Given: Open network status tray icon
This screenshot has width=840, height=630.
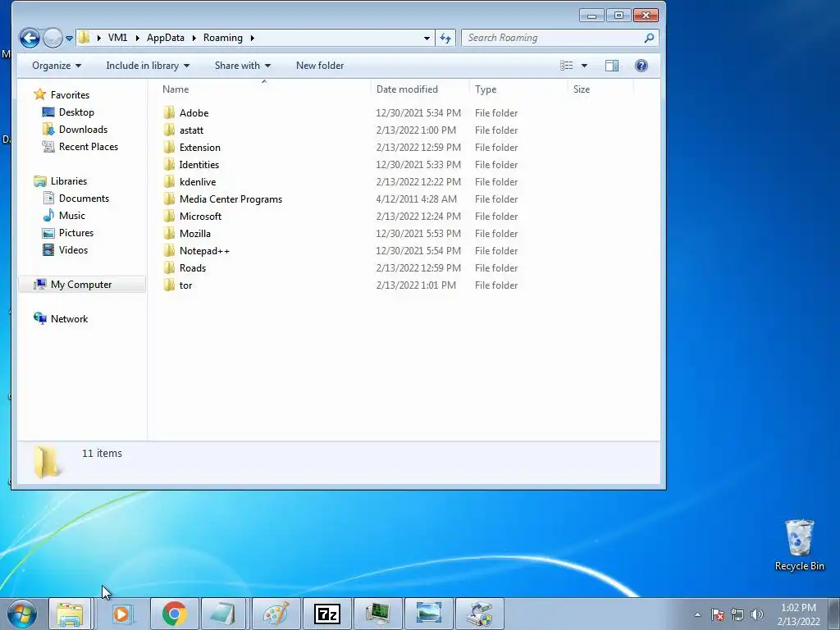Looking at the screenshot, I should pyautogui.click(x=737, y=614).
